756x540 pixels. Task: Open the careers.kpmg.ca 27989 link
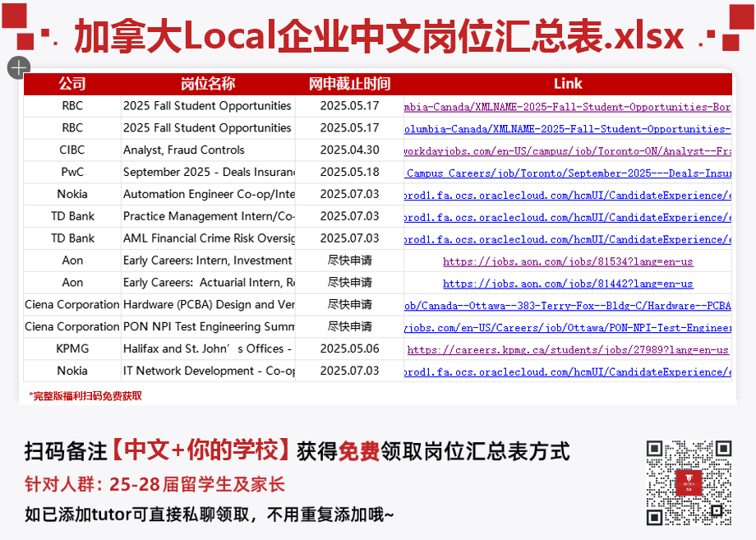coord(568,350)
